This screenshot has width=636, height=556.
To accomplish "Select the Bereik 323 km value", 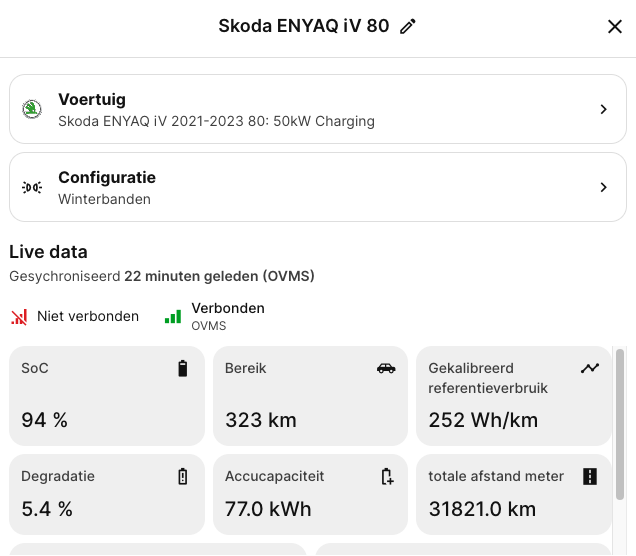I will coord(261,420).
